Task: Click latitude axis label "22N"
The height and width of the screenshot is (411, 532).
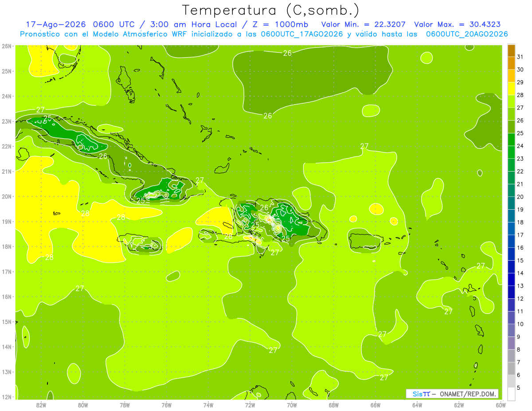Action: click(7, 146)
